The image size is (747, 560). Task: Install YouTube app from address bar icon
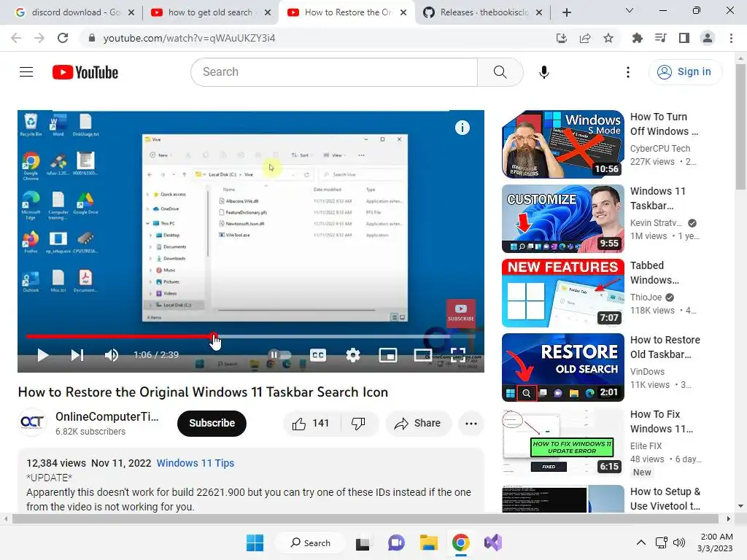click(562, 38)
